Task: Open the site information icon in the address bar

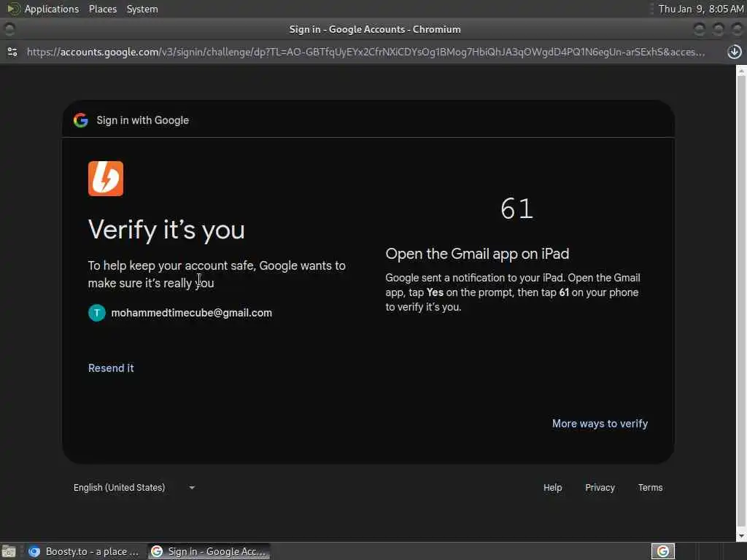Action: click(x=12, y=52)
